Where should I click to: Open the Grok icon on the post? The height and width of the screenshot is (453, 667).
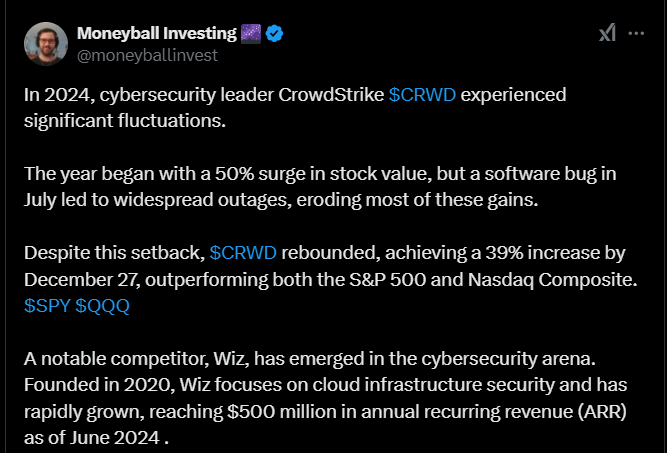tap(607, 33)
